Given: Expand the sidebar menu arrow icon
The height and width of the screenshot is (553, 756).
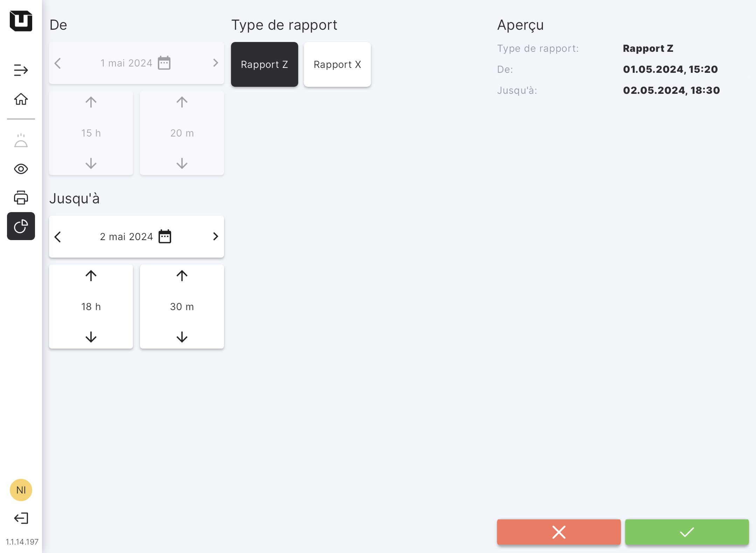Looking at the screenshot, I should 21,70.
